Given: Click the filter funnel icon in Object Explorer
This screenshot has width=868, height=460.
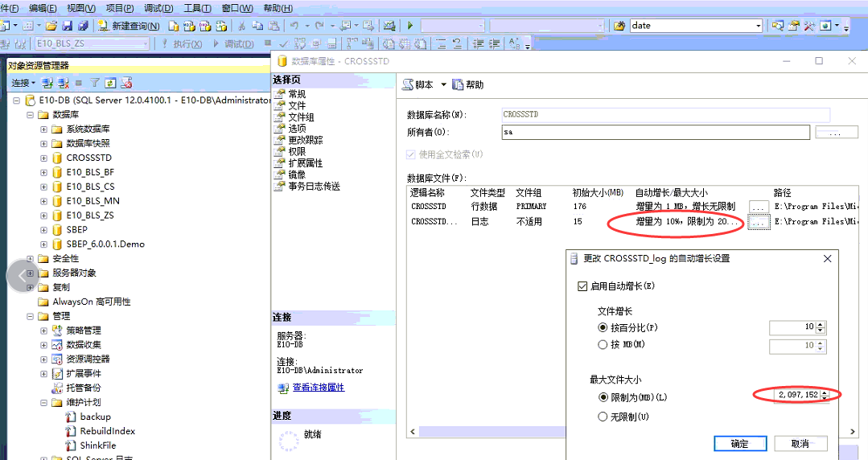Looking at the screenshot, I should click(94, 83).
